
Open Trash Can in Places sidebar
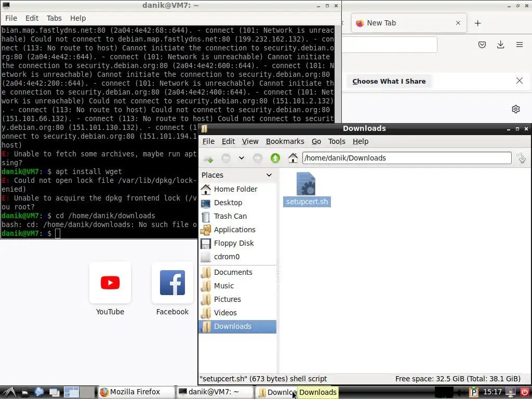coord(237,217)
